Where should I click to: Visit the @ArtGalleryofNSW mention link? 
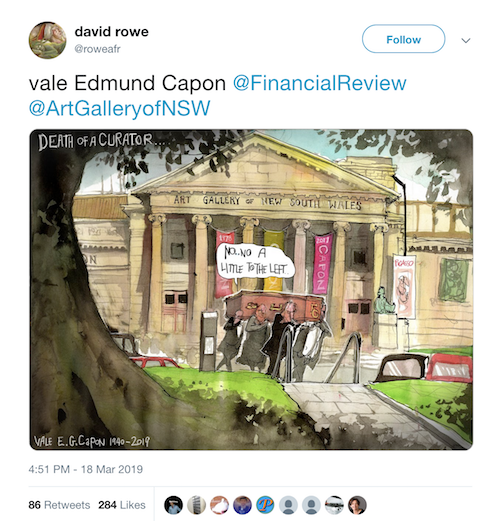coord(119,108)
